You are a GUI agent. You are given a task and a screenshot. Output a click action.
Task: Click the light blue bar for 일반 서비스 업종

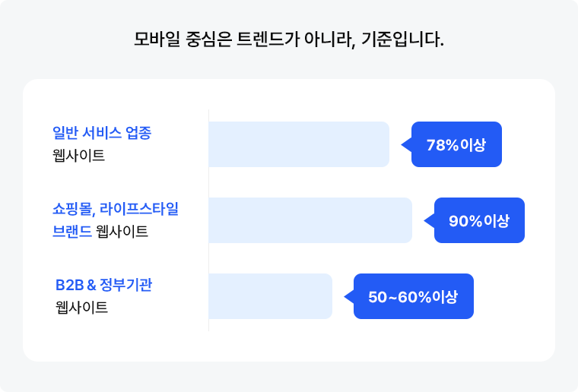[x=298, y=144]
